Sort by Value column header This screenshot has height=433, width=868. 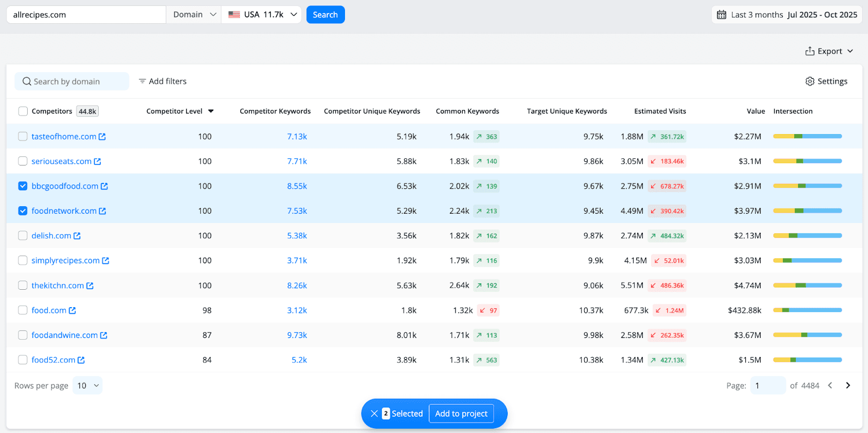pos(756,111)
